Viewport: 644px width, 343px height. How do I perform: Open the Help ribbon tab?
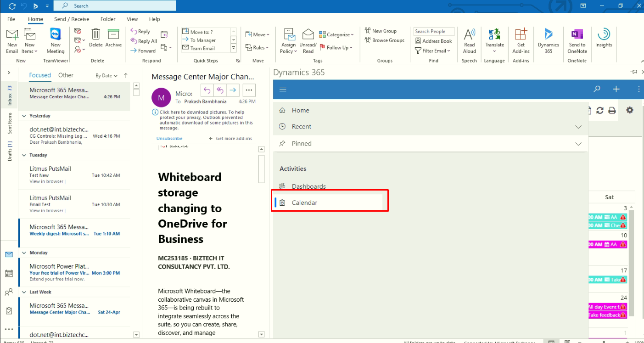(x=155, y=19)
